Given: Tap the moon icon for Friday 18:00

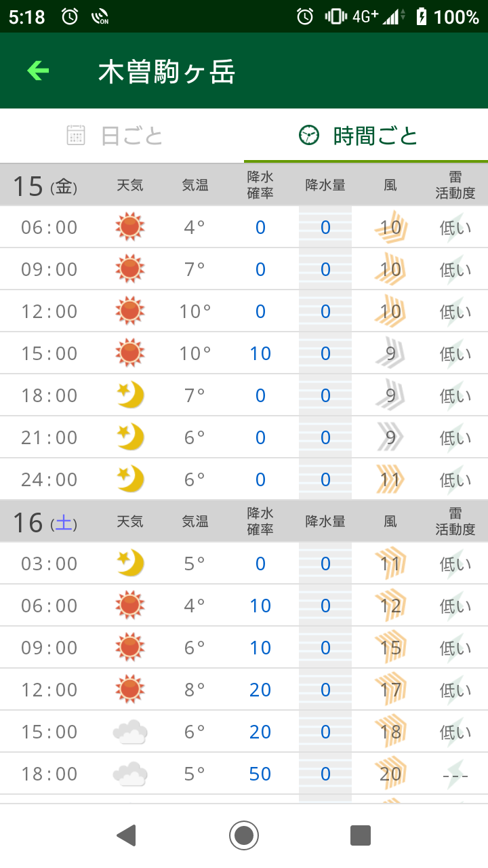Looking at the screenshot, I should [130, 395].
